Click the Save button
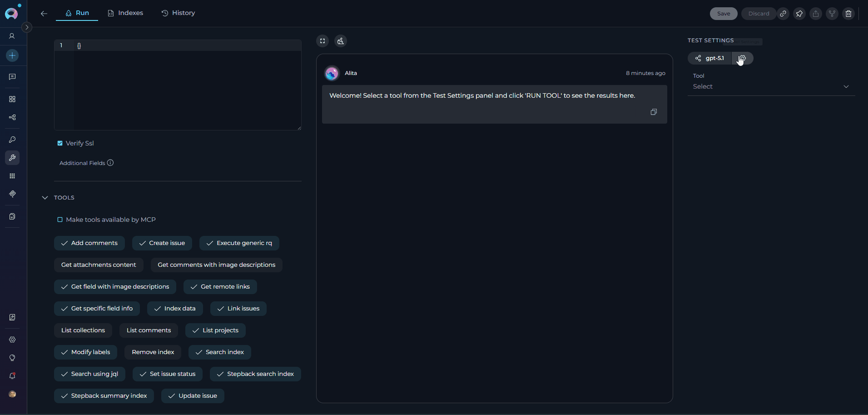This screenshot has width=868, height=415. click(723, 14)
